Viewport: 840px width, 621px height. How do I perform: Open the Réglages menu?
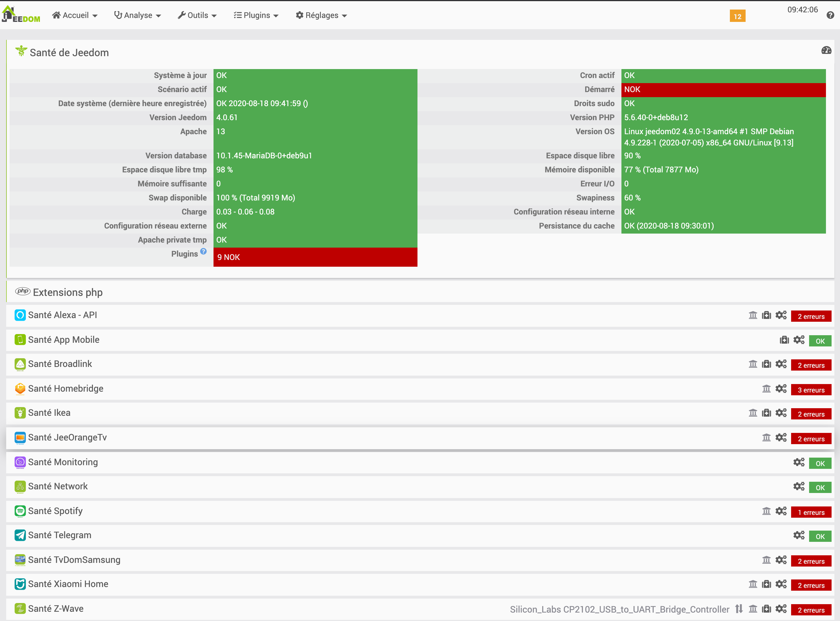tap(321, 15)
